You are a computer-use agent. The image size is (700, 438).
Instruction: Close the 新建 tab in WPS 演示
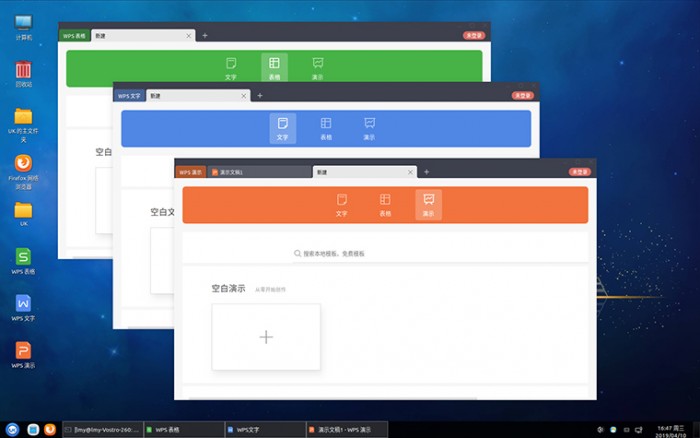[410, 172]
